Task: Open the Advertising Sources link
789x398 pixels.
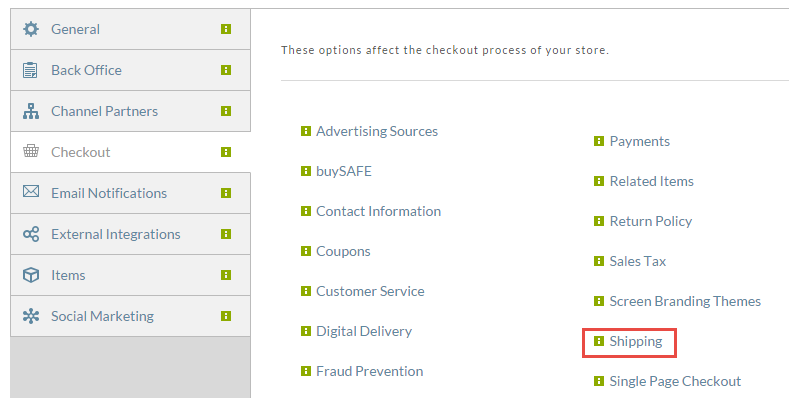Action: click(x=377, y=131)
